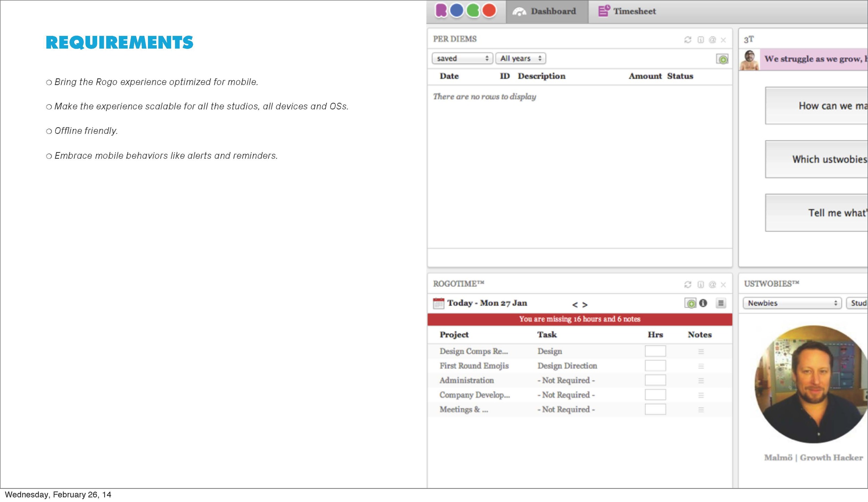868x502 pixels.
Task: Add a new timesheet row in Rogotime
Action: coord(690,303)
